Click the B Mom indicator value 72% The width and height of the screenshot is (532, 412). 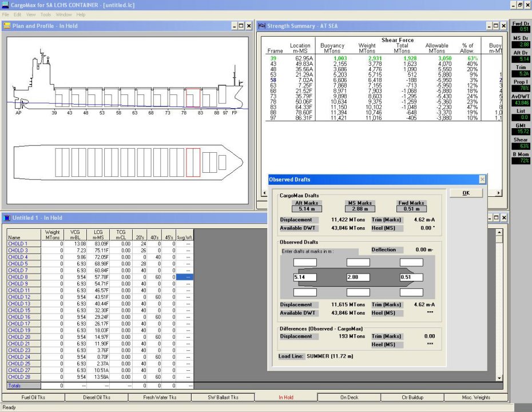(x=521, y=161)
